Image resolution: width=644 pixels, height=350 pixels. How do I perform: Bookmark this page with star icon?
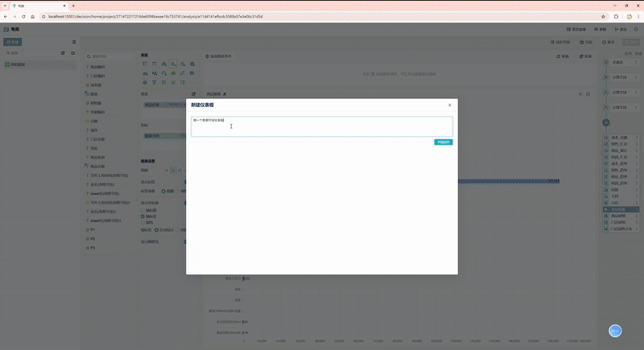(x=604, y=16)
